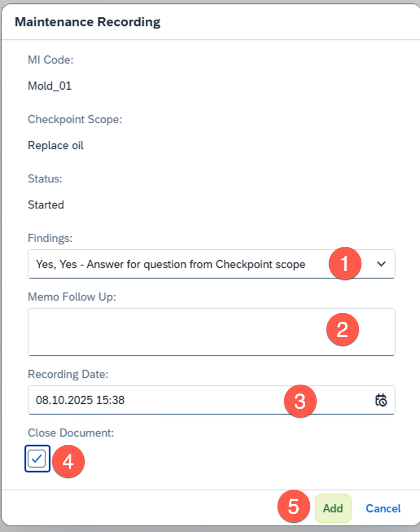Click the red badge numbered 1
Image resolution: width=420 pixels, height=532 pixels.
pos(345,264)
